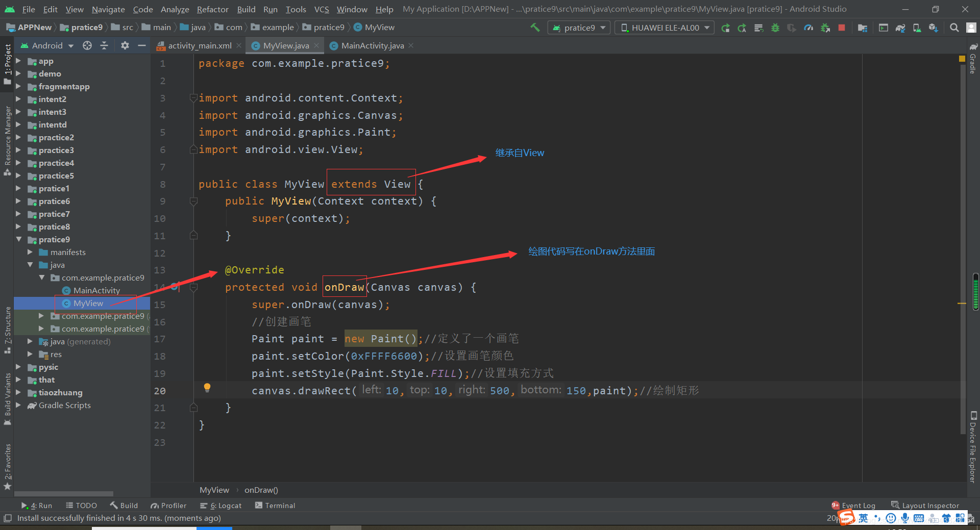Image resolution: width=980 pixels, height=530 pixels.
Task: Open Device File Explorer panel
Action: tap(973, 446)
